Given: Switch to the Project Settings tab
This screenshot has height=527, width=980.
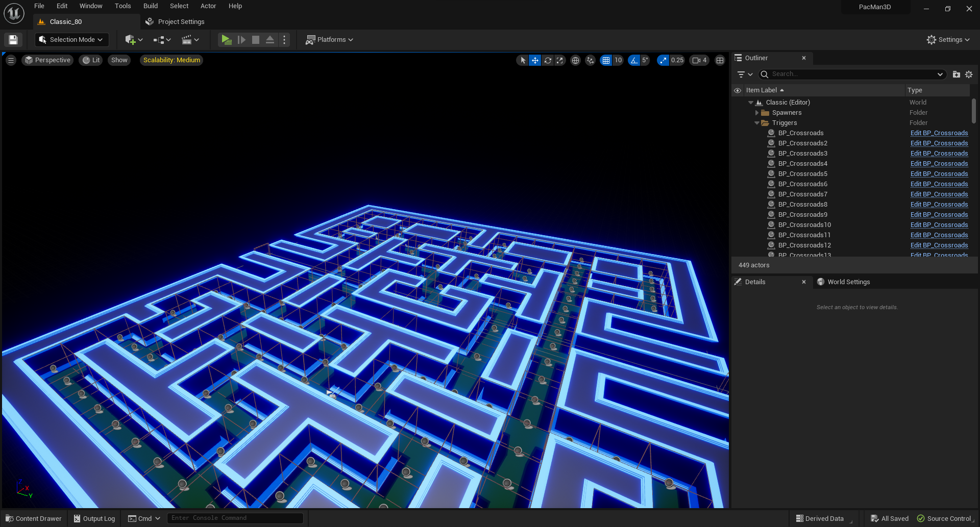Looking at the screenshot, I should (176, 22).
